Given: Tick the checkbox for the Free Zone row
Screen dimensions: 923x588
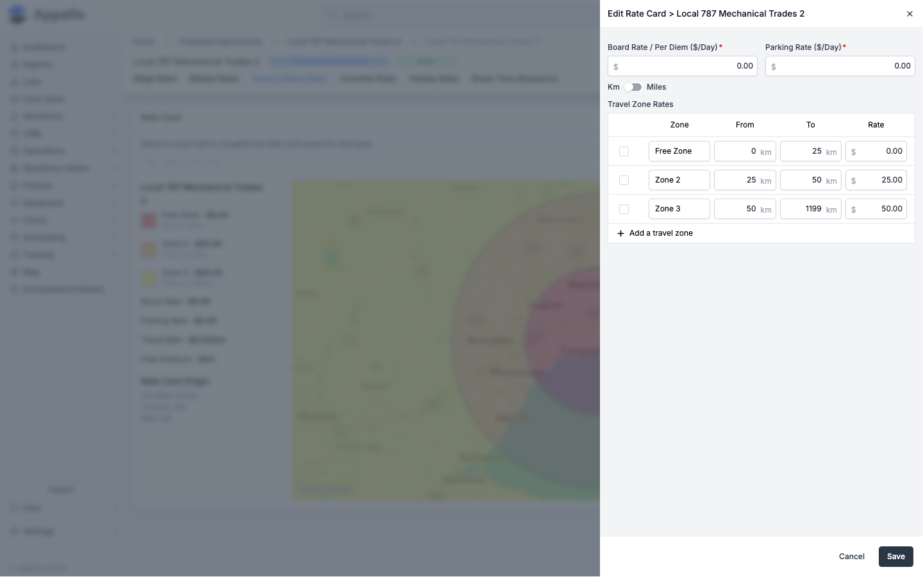Looking at the screenshot, I should (x=624, y=152).
